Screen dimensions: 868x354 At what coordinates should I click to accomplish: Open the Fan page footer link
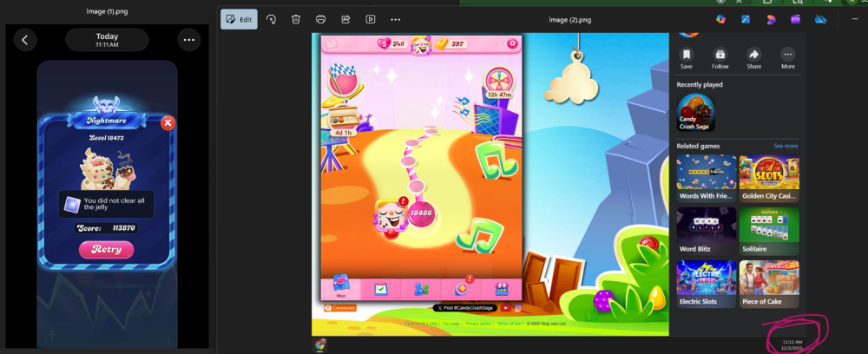point(451,324)
